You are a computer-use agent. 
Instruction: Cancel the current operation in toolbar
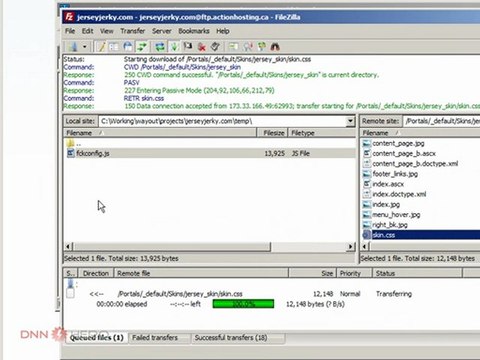pyautogui.click(x=188, y=47)
